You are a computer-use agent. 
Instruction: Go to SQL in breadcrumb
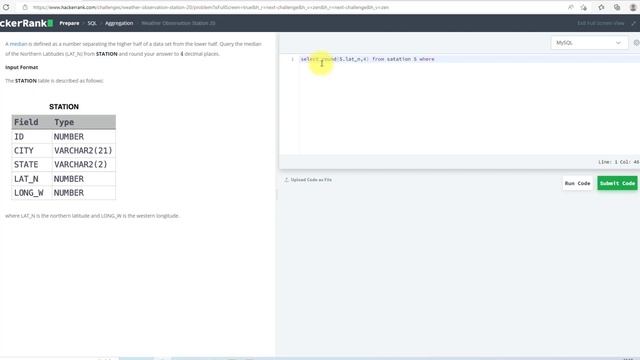92,23
